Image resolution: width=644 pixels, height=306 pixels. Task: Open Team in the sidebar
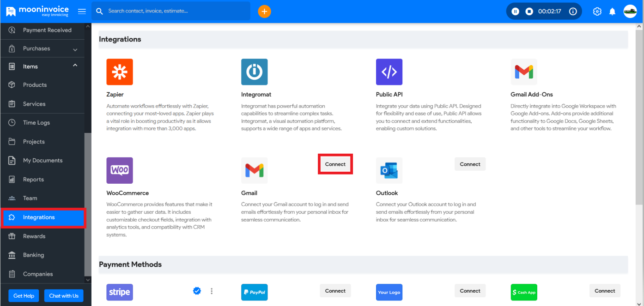point(42,198)
